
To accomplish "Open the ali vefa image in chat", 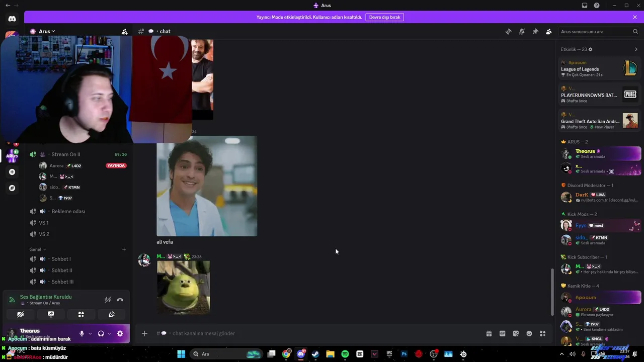I will (x=207, y=186).
